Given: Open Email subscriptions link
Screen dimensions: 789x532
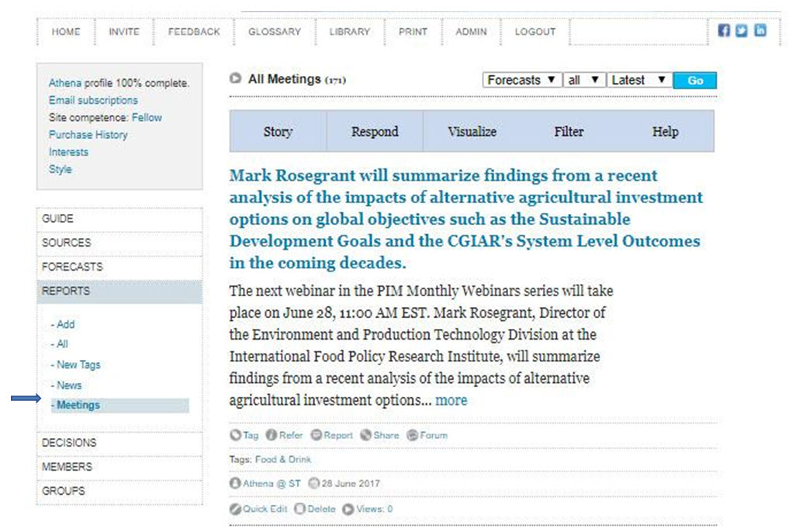Looking at the screenshot, I should coord(93,100).
